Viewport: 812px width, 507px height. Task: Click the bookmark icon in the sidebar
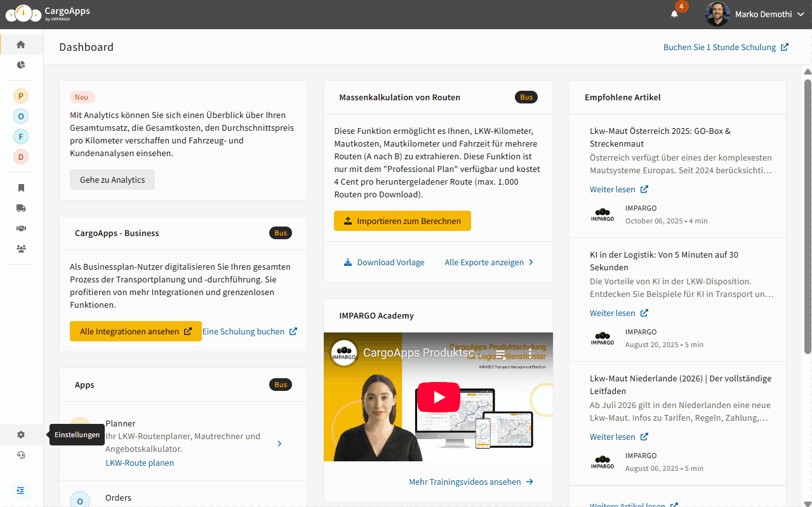[21, 188]
